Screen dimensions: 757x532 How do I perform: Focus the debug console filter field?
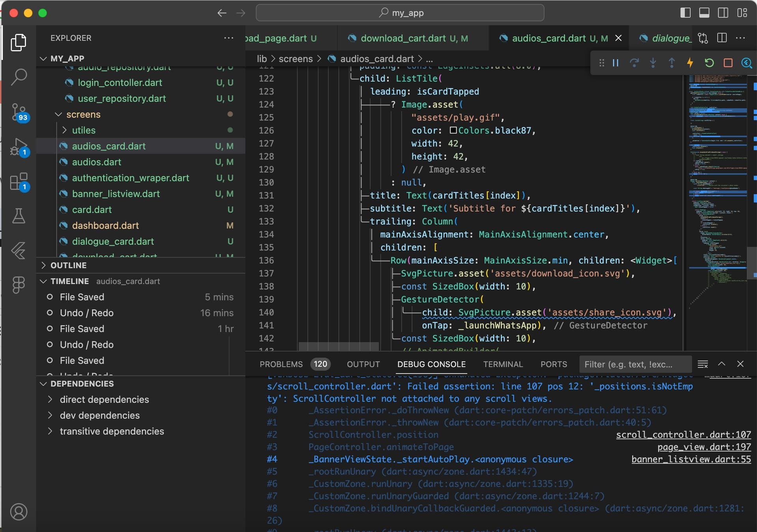635,364
